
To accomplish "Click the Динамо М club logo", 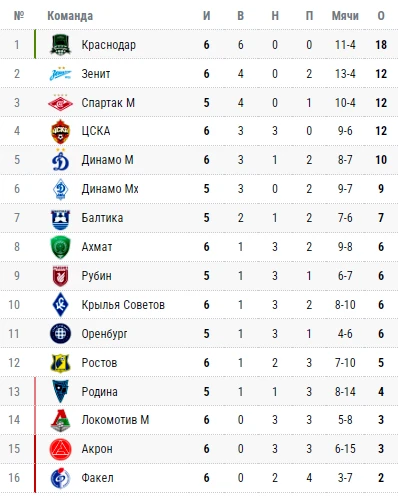I will [x=60, y=160].
